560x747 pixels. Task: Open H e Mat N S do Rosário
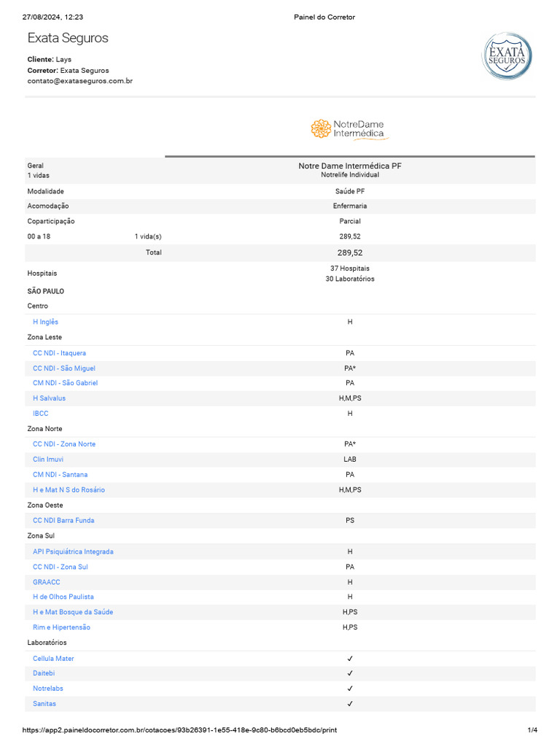pyautogui.click(x=69, y=490)
